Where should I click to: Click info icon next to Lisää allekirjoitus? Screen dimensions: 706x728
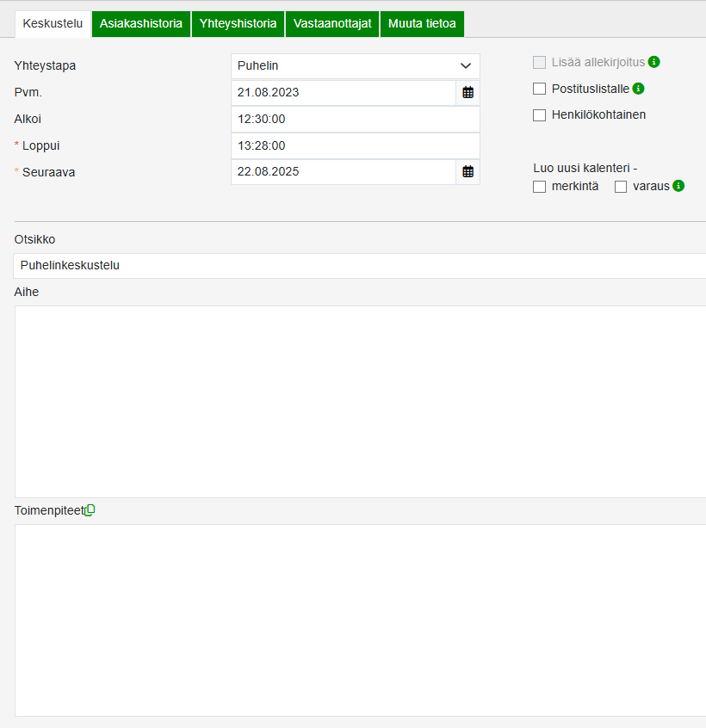pos(654,62)
